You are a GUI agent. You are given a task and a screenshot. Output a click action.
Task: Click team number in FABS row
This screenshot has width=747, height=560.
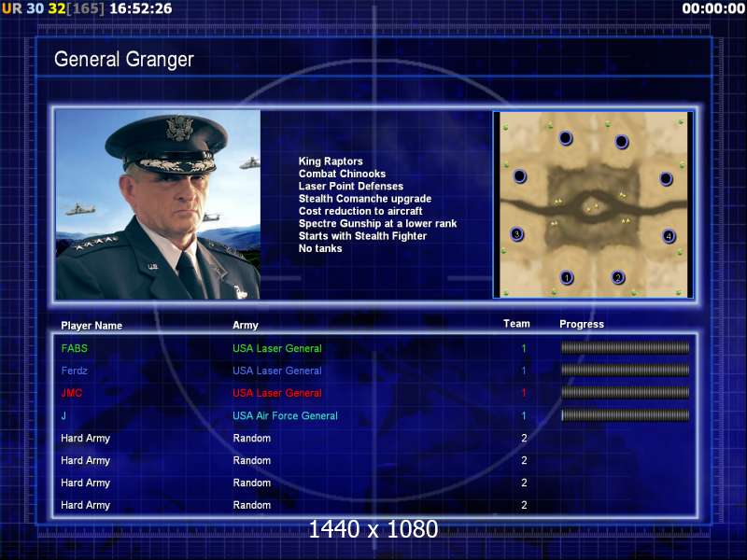(x=524, y=348)
